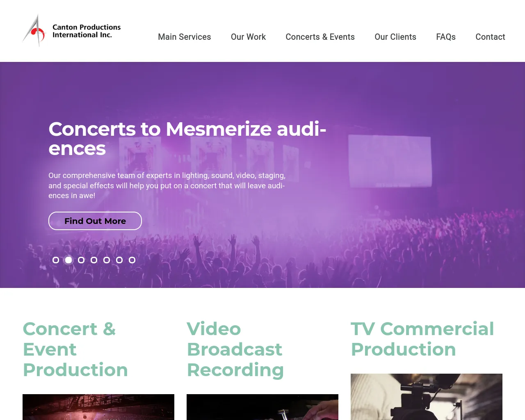This screenshot has width=525, height=420.
Task: Click the Canton Productions International Inc. text
Action: pos(87,31)
